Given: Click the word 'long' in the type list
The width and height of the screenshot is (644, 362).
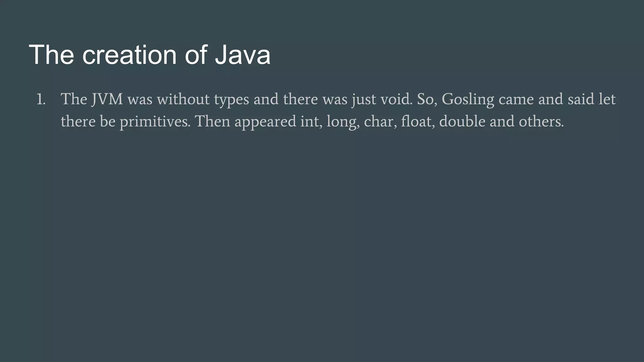Looking at the screenshot, I should coord(343,122).
